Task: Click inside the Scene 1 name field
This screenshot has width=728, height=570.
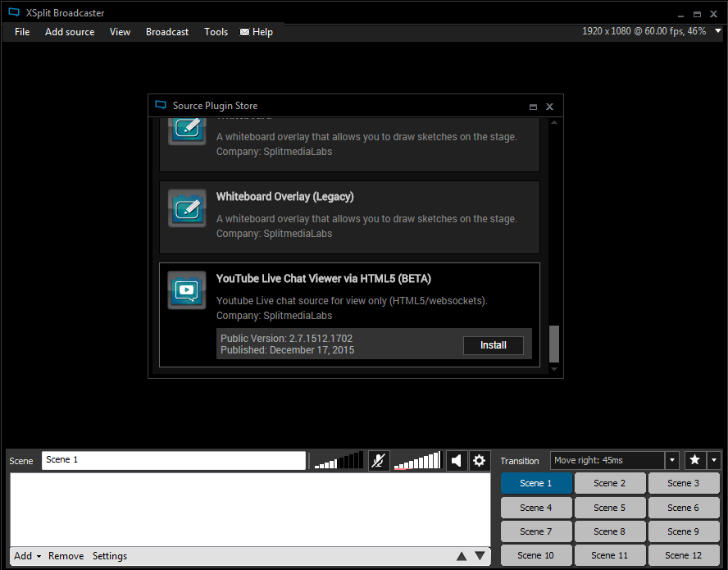Action: coord(173,460)
